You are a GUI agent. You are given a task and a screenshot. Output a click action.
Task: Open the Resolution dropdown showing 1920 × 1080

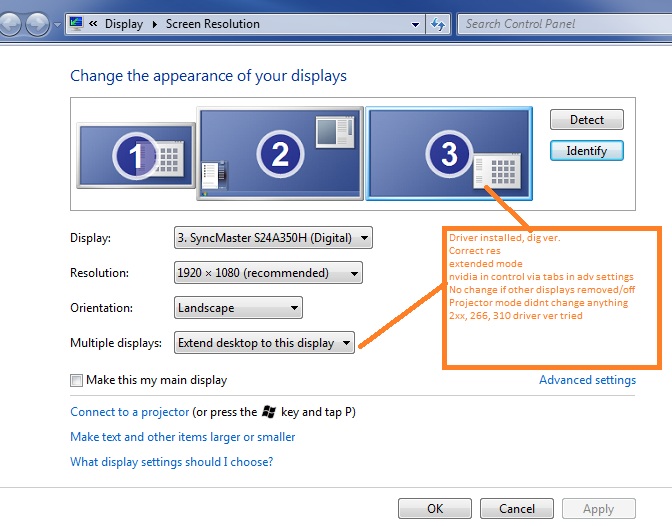(268, 273)
